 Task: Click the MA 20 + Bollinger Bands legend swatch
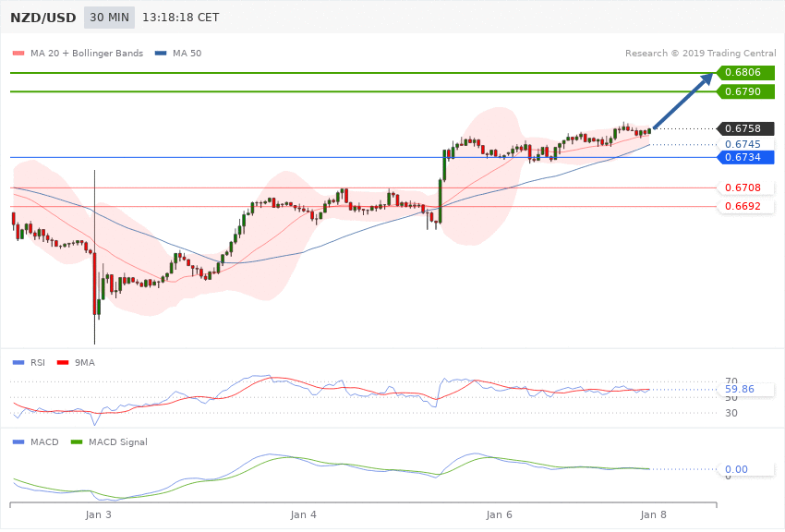click(x=18, y=53)
